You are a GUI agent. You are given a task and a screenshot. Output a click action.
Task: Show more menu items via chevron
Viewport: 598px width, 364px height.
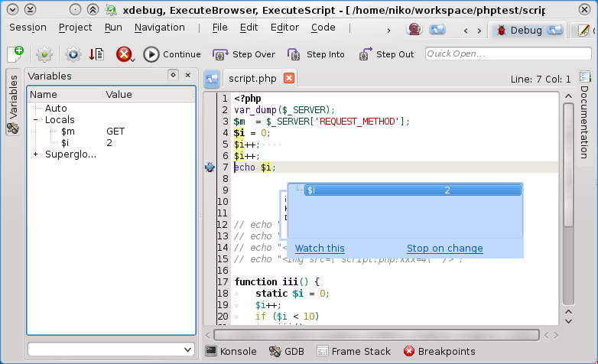(x=388, y=31)
